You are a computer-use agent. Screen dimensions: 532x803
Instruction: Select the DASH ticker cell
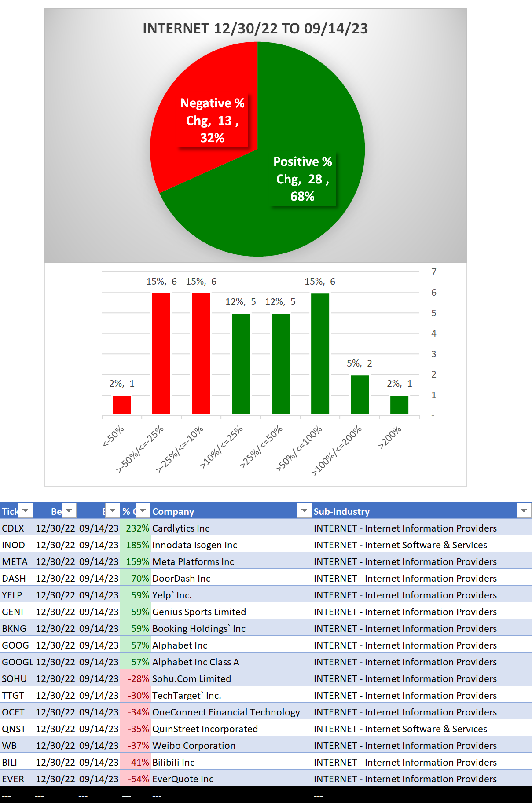pyautogui.click(x=17, y=578)
